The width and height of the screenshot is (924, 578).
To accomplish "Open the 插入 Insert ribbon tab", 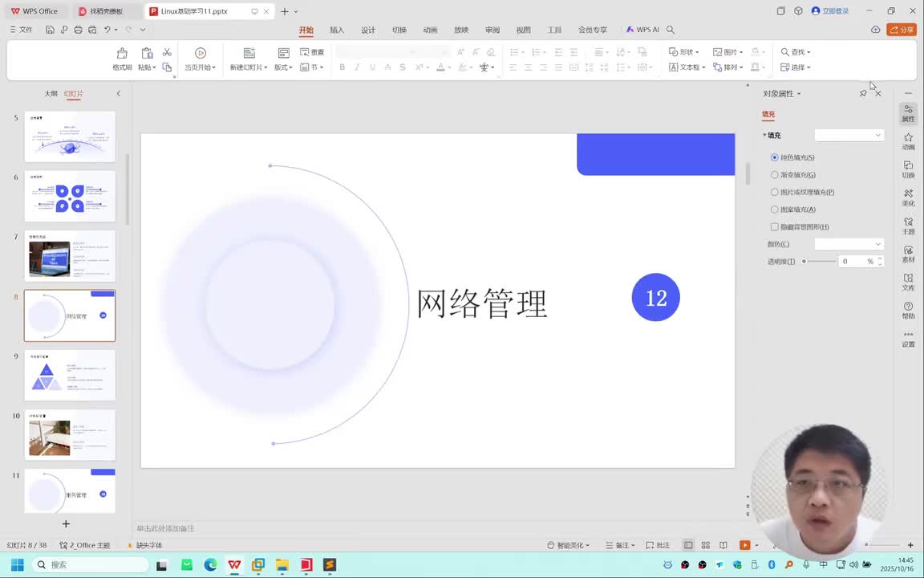I will [x=337, y=30].
